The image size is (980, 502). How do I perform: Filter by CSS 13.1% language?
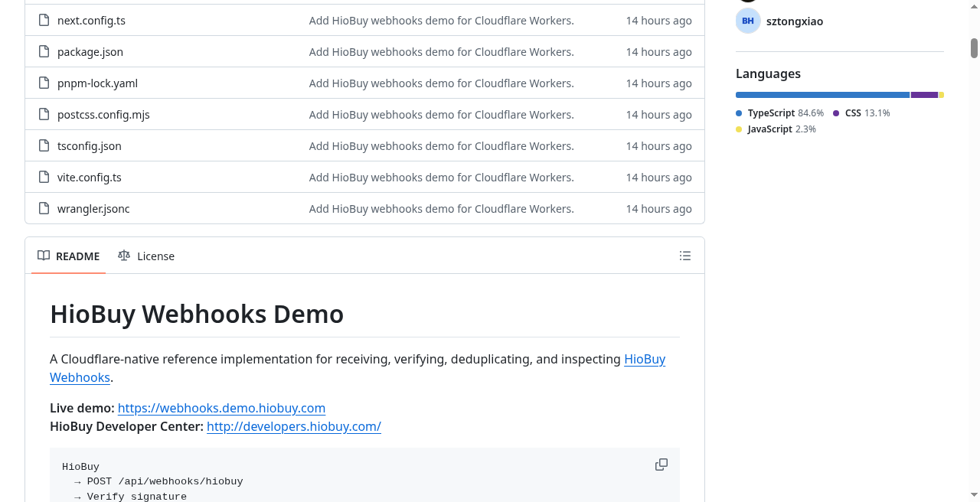(861, 113)
